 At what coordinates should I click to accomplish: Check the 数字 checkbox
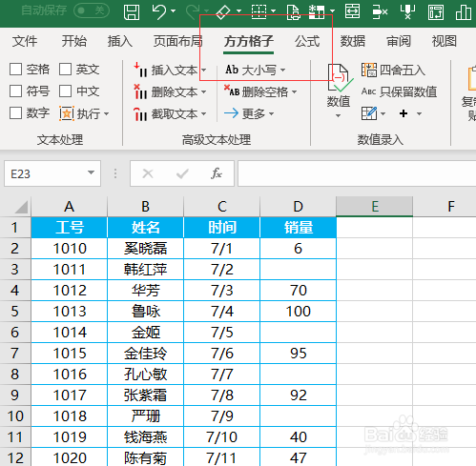(15, 113)
